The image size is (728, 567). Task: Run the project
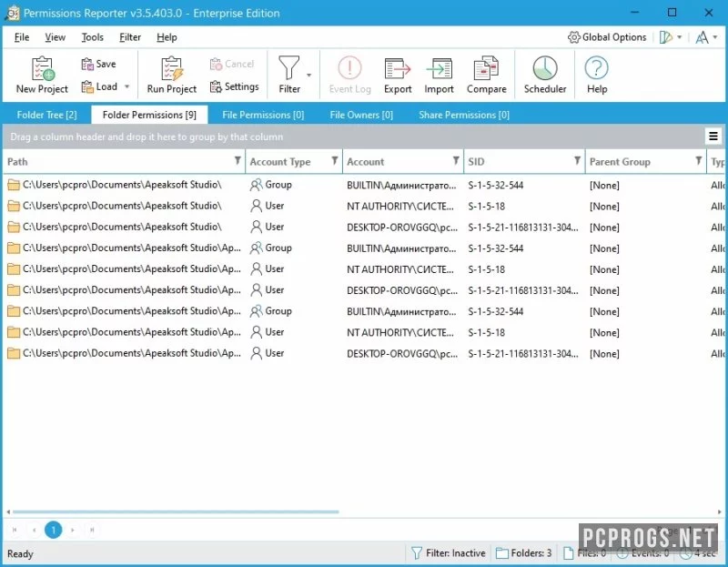tap(172, 75)
